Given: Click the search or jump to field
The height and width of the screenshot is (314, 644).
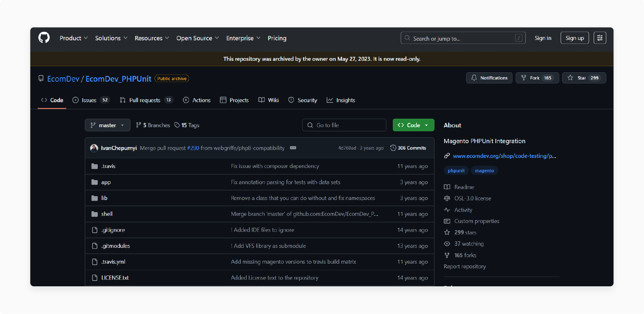Looking at the screenshot, I should point(463,38).
